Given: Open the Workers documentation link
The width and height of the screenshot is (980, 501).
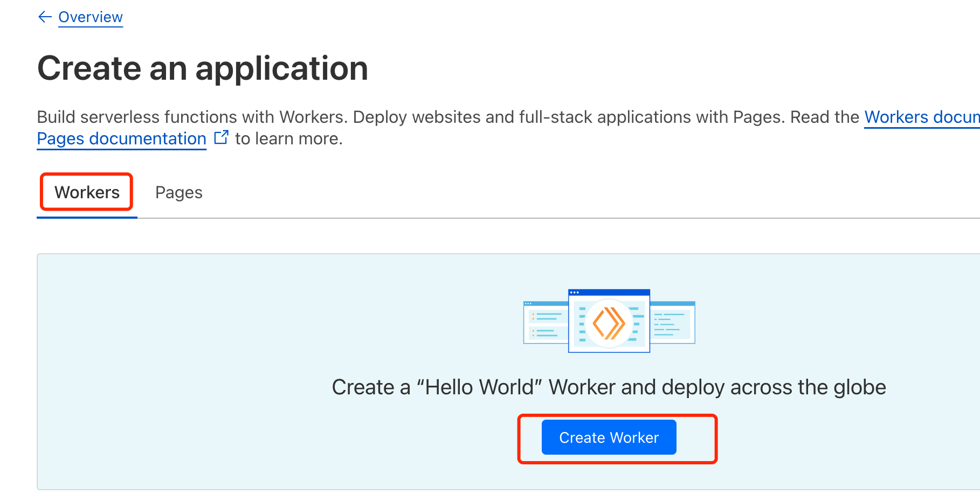Looking at the screenshot, I should 922,117.
